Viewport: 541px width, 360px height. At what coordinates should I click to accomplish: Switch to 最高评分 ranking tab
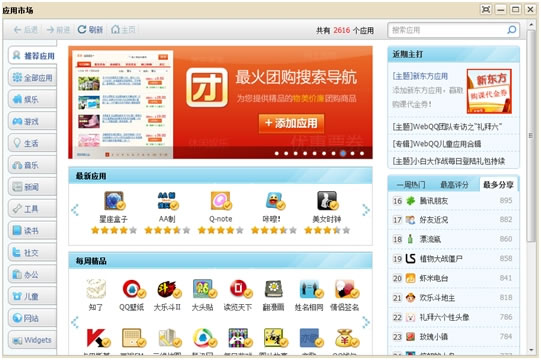pos(454,185)
